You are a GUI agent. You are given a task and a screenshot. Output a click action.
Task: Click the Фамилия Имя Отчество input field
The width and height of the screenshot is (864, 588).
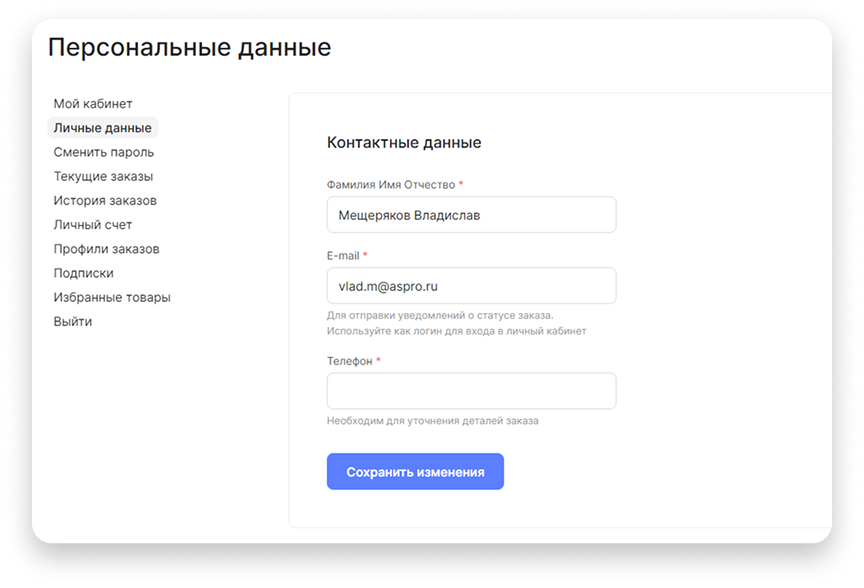click(x=471, y=215)
